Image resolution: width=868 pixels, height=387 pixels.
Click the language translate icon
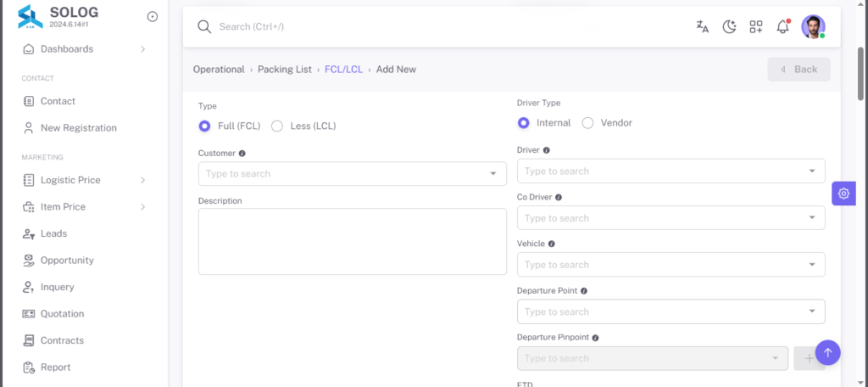pyautogui.click(x=703, y=26)
